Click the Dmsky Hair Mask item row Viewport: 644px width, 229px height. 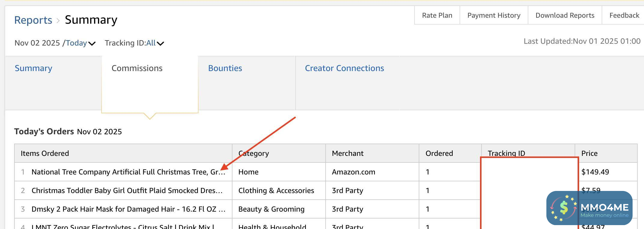(128, 209)
